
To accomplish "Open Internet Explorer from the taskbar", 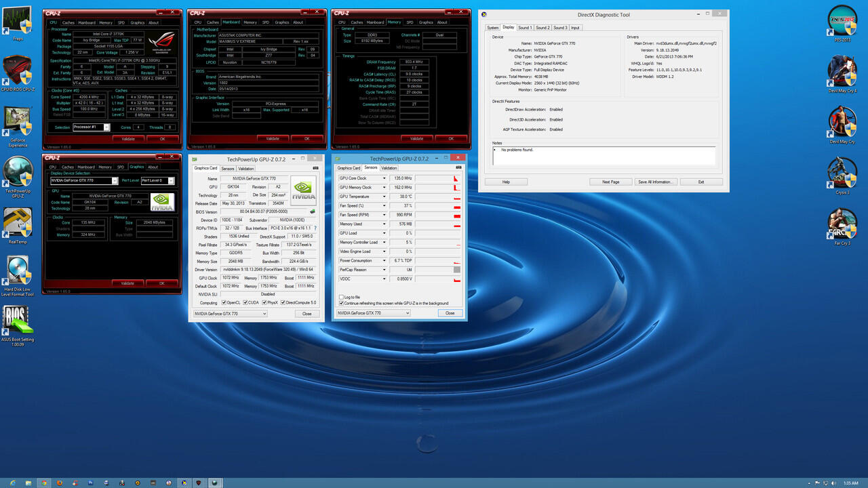I will coord(13,483).
